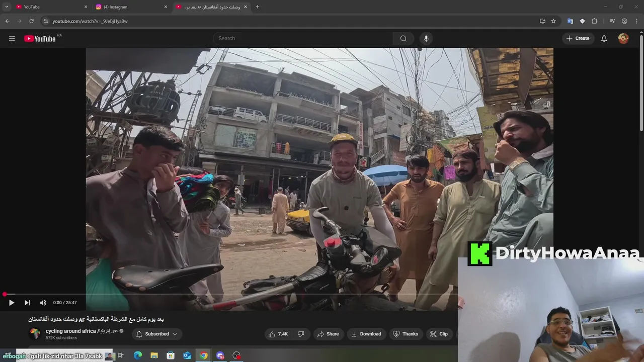Bookmark this page with star icon
Viewport: 644px width, 362px height.
pyautogui.click(x=553, y=21)
